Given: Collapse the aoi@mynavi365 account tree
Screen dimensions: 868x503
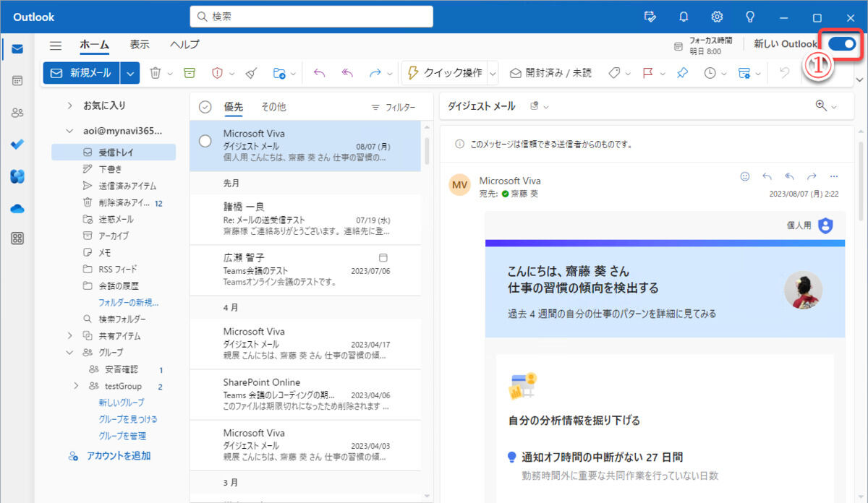Looking at the screenshot, I should click(x=69, y=131).
